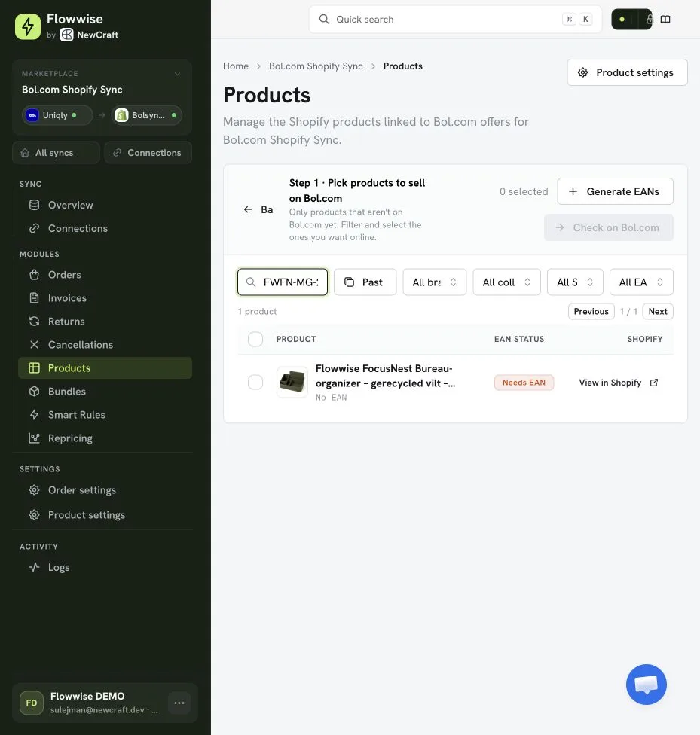Screen dimensions: 700x735
Task: Open Bundles in the sidebar
Action: click(105, 392)
